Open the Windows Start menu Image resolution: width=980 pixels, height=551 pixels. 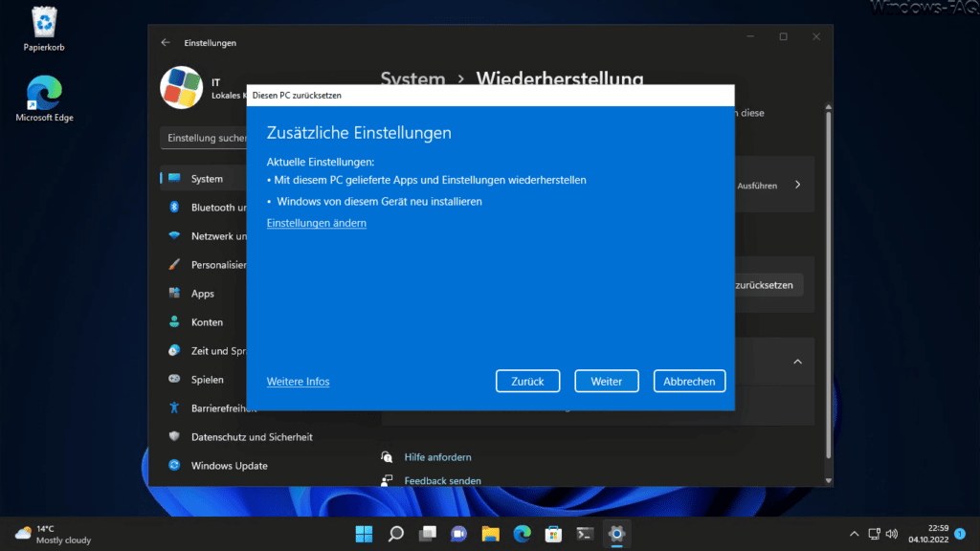[364, 534]
